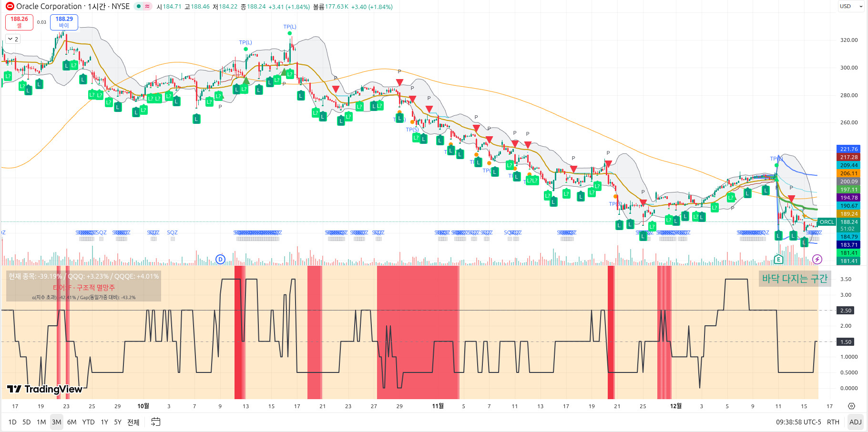Click the 2.50 level label on the lower pane
868x432 pixels.
pyautogui.click(x=846, y=311)
